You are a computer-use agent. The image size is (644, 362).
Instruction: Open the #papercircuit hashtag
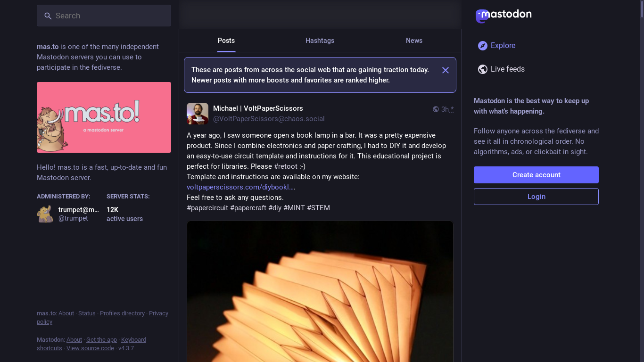207,208
